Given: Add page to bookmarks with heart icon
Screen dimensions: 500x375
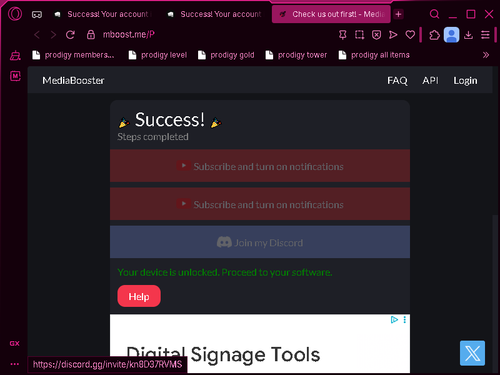Looking at the screenshot, I should click(x=410, y=35).
